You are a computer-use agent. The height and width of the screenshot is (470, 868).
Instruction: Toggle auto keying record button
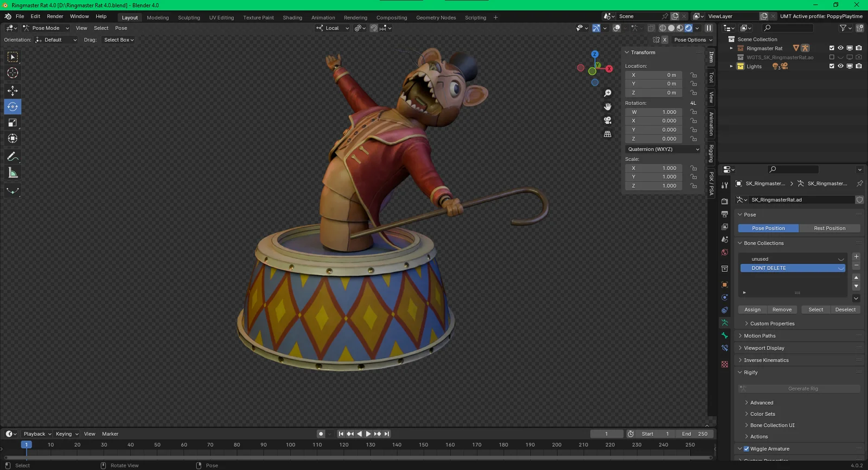[x=321, y=434]
